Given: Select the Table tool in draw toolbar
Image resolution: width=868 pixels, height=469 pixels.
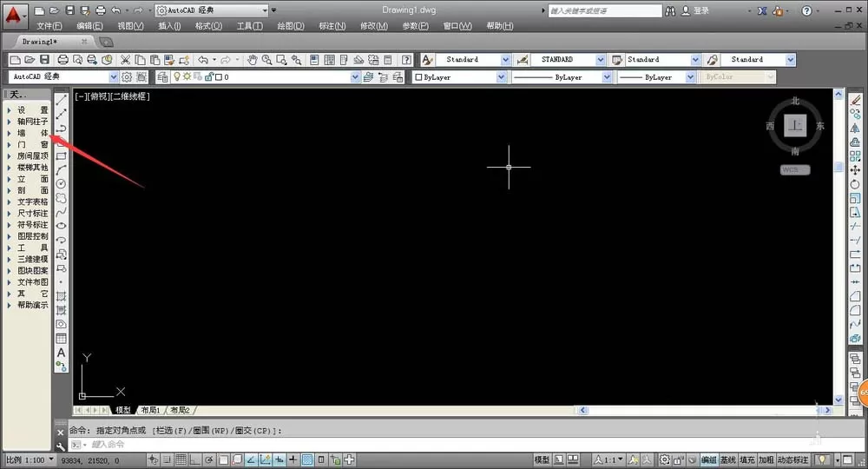Looking at the screenshot, I should coord(61,339).
